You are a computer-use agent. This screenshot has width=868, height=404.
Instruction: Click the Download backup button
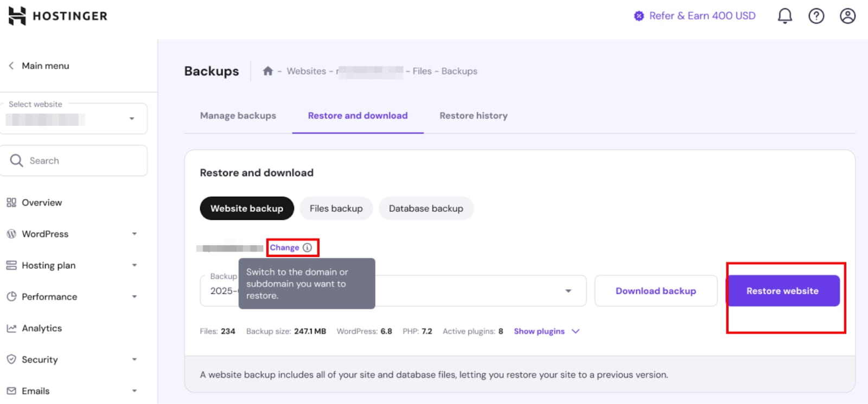click(655, 291)
